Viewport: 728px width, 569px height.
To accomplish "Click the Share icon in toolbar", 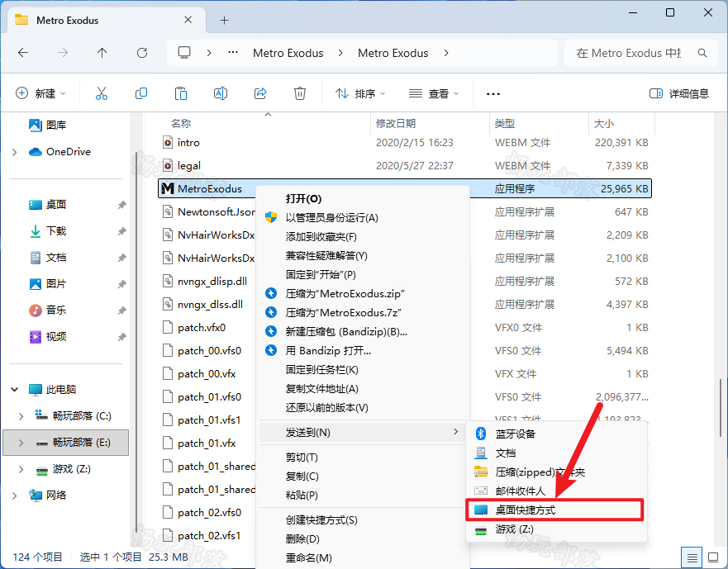I will tap(260, 93).
